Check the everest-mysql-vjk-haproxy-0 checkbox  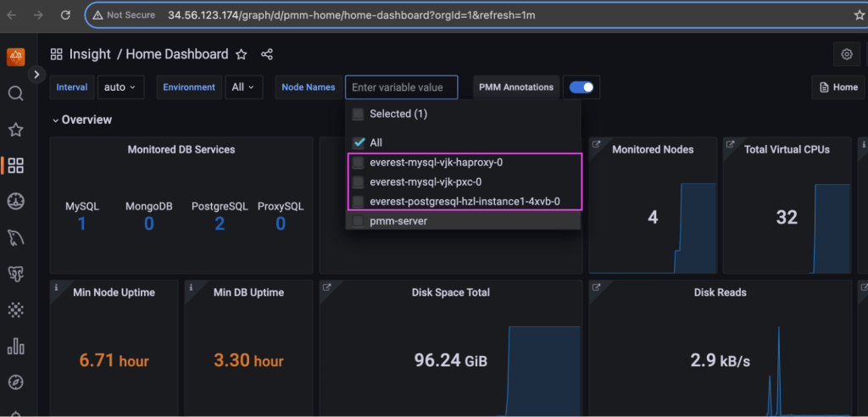358,162
